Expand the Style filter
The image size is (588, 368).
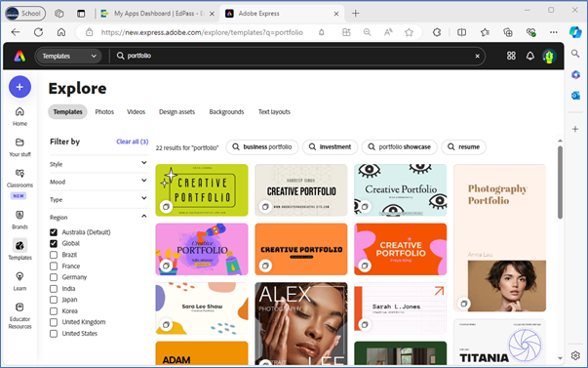coord(98,164)
